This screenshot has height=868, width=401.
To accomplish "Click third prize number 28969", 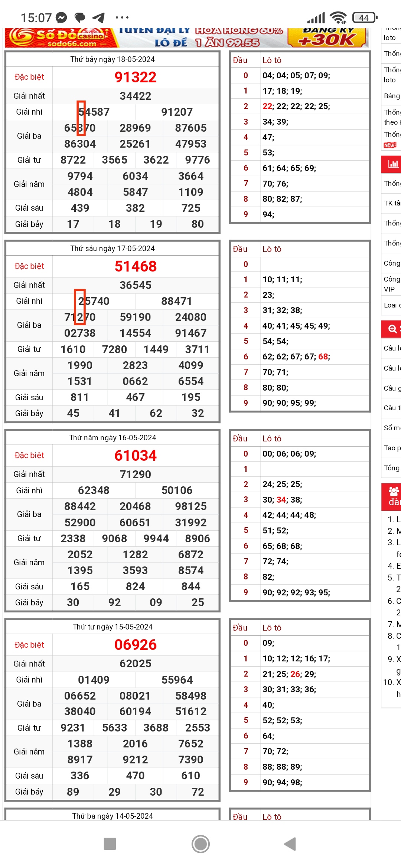I will [136, 128].
